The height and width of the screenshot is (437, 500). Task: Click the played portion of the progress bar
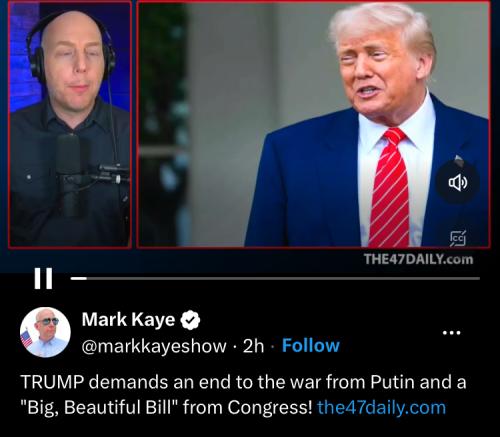click(x=79, y=278)
